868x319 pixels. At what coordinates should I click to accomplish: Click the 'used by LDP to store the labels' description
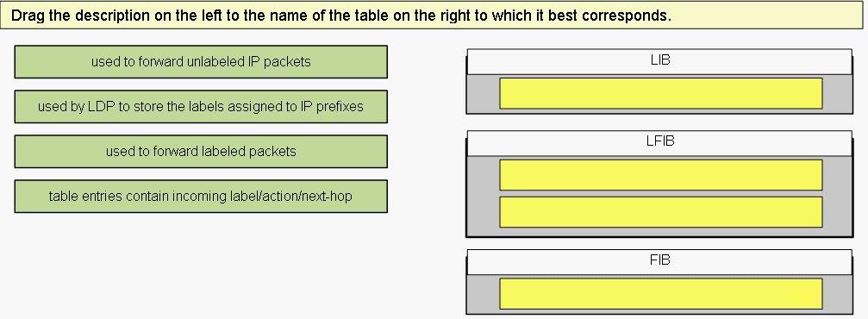(201, 106)
